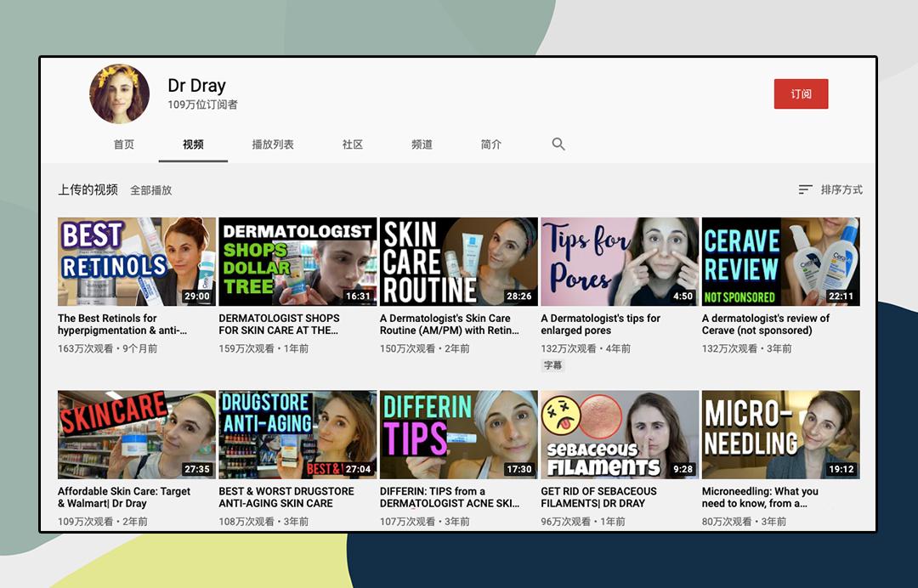
Task: Click '80万次观看 • 3年前' metadata
Action: point(744,522)
